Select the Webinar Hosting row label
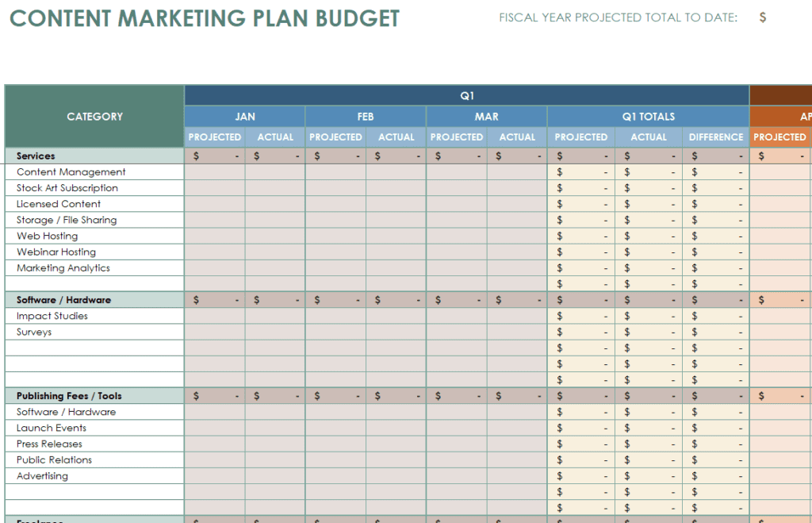This screenshot has width=812, height=523. pyautogui.click(x=56, y=252)
